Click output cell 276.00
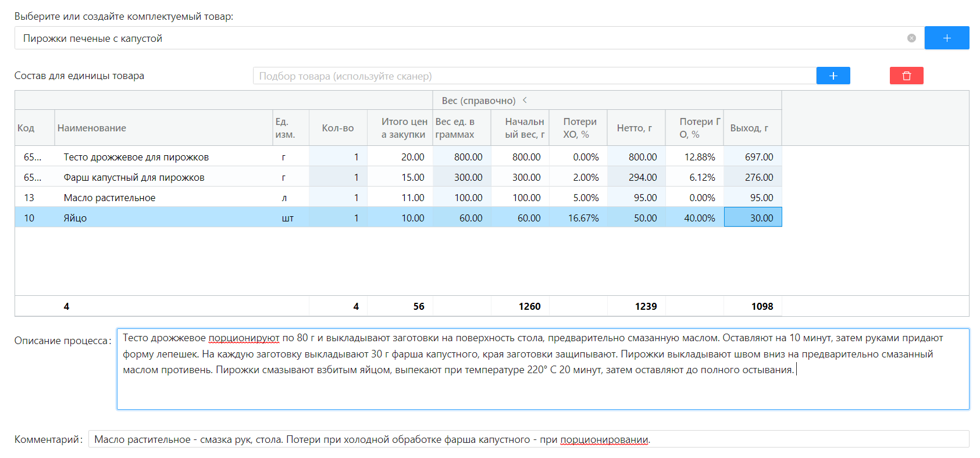 pyautogui.click(x=753, y=177)
